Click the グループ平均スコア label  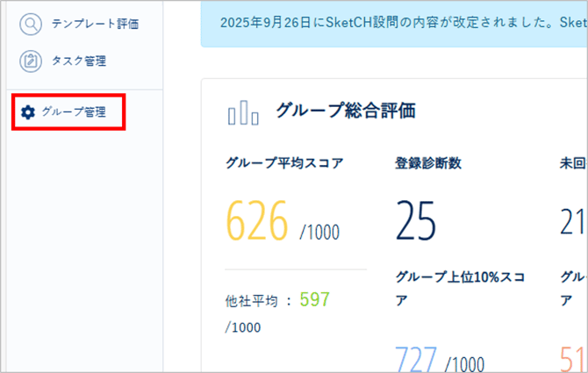(284, 162)
